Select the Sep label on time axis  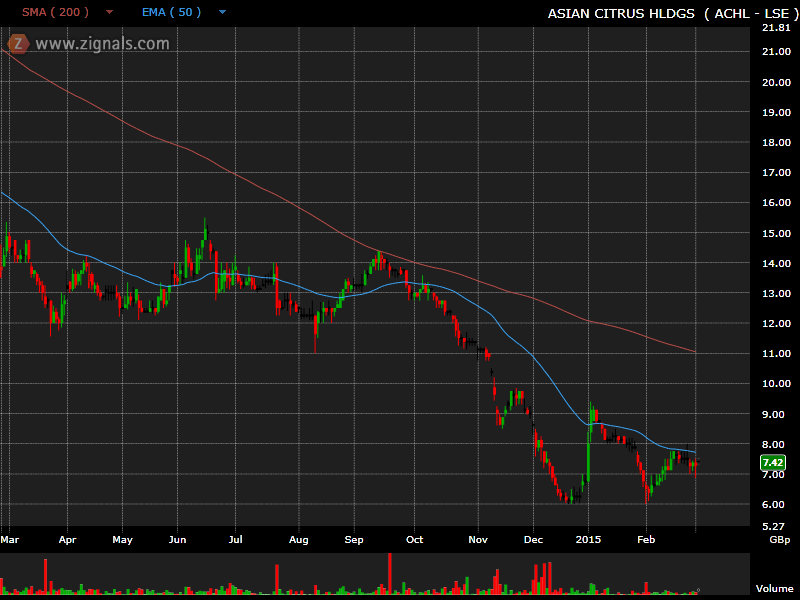click(354, 539)
